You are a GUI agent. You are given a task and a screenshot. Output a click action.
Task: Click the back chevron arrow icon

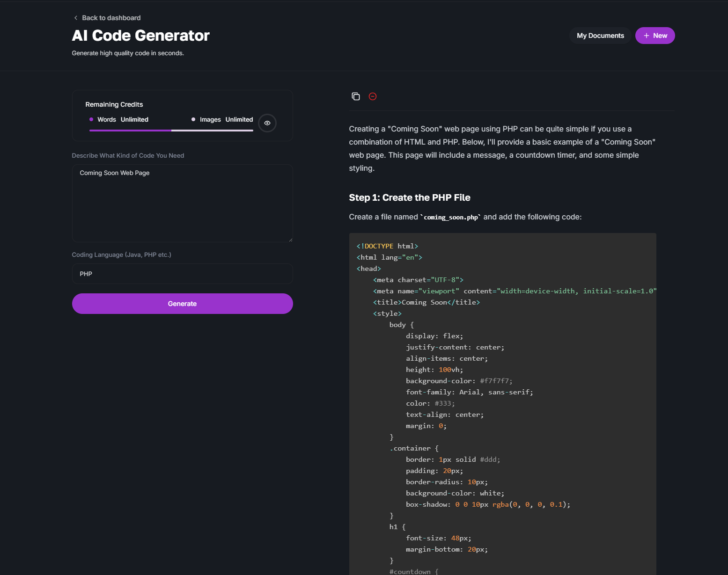[x=76, y=18]
